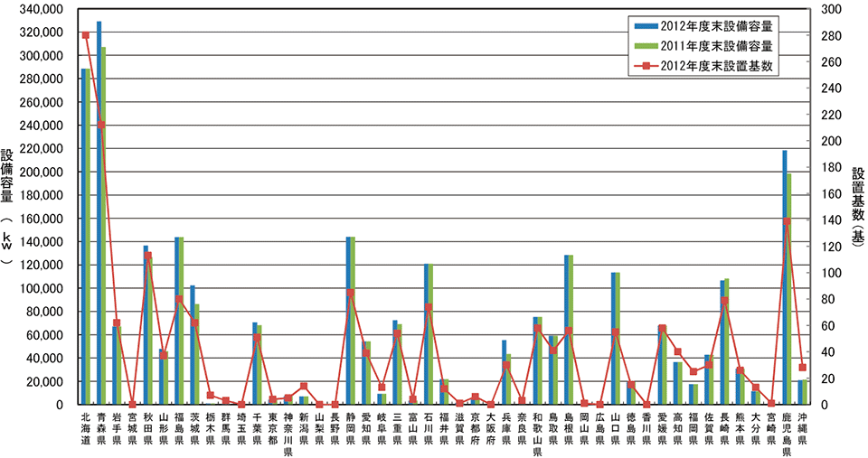Click the left axis value 340,000
The image size is (868, 458).
pyautogui.click(x=43, y=9)
